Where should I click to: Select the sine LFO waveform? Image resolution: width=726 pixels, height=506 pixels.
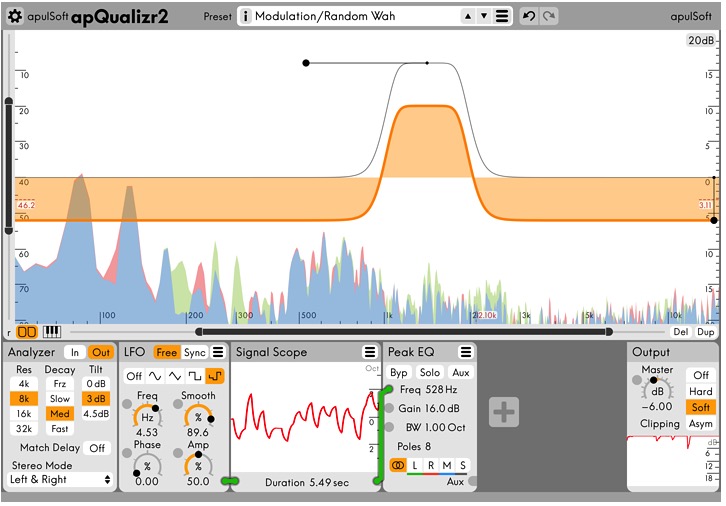(155, 376)
